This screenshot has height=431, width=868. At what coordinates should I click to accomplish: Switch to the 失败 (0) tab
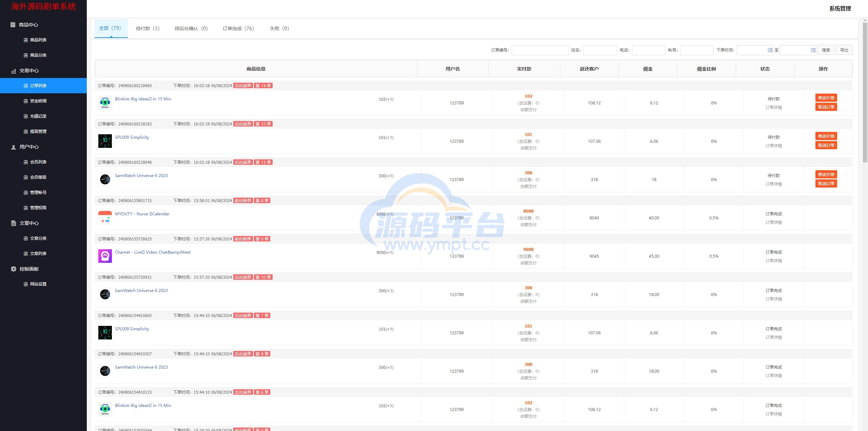[x=279, y=28]
